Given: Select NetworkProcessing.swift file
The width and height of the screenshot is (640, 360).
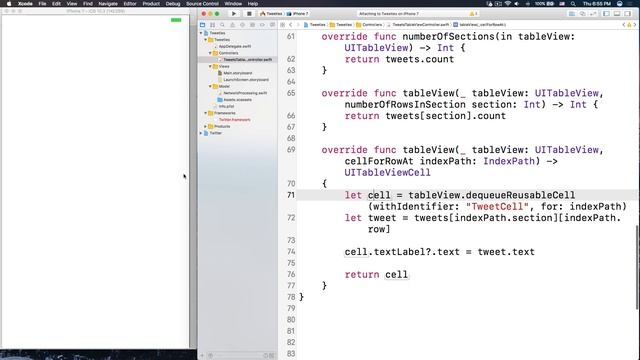Looking at the screenshot, I should coord(245,93).
